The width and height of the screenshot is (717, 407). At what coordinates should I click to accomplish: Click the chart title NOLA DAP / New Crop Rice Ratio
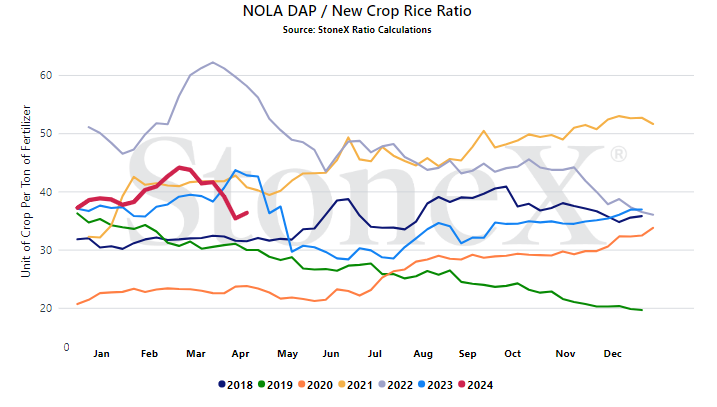click(x=357, y=11)
